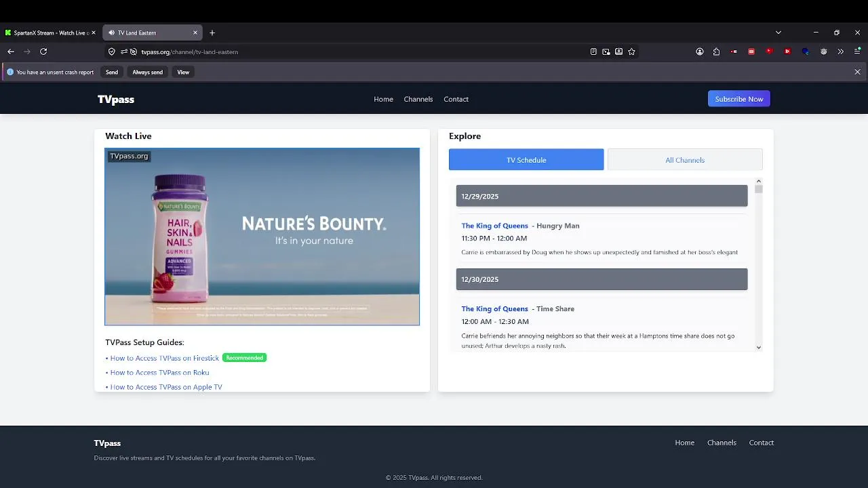Close the TV Land Eastern tab
868x488 pixels.
pos(195,33)
